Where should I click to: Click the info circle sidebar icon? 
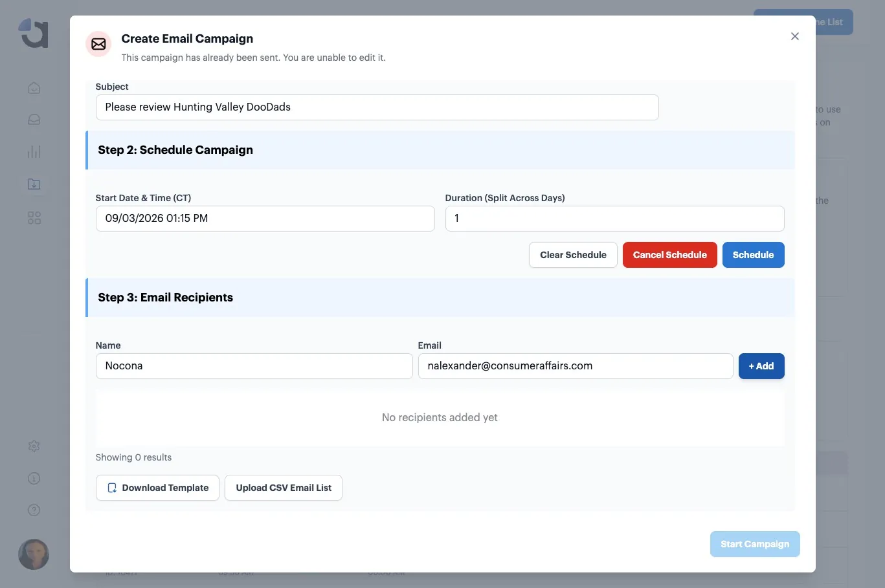(34, 479)
